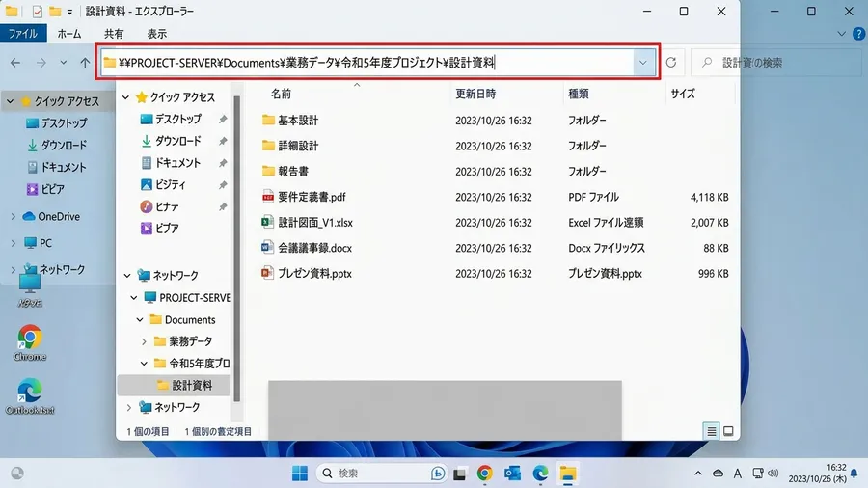
Task: Collapse the ネットワーク tree node
Action: 127,275
